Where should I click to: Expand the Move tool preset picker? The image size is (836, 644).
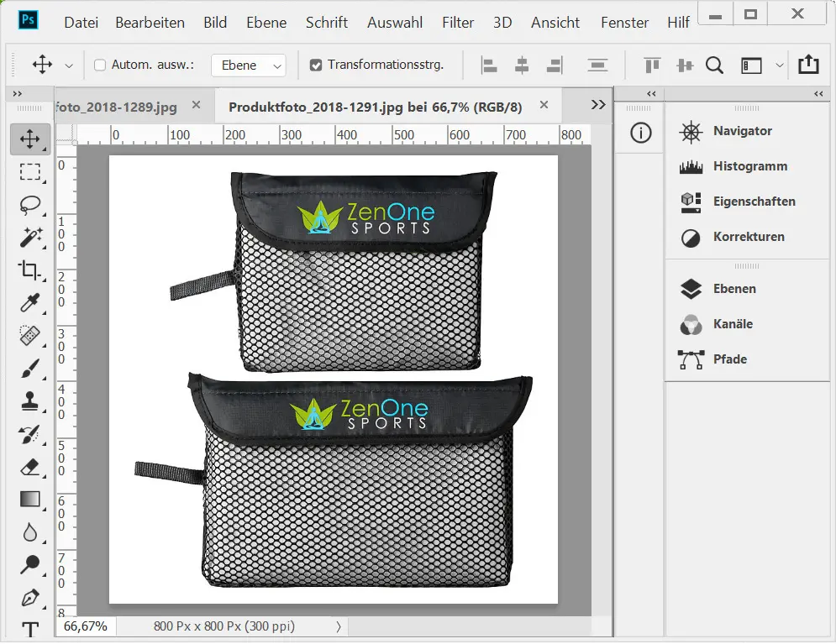coord(69,65)
